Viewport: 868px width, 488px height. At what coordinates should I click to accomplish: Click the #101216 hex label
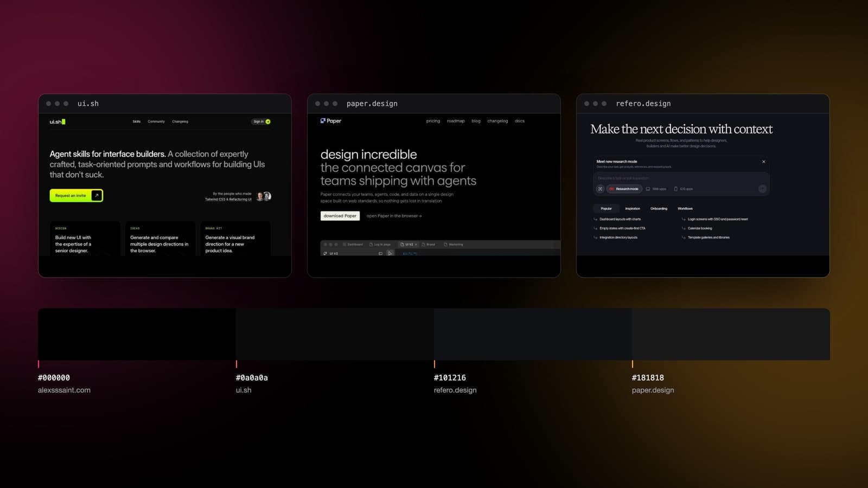click(450, 378)
